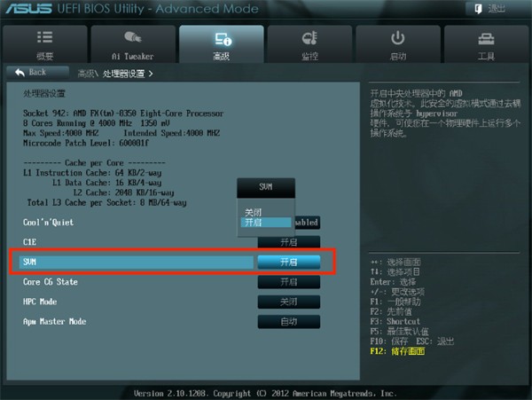This screenshot has width=532, height=400.
Task: Open the HPC Mode dropdown
Action: [289, 302]
